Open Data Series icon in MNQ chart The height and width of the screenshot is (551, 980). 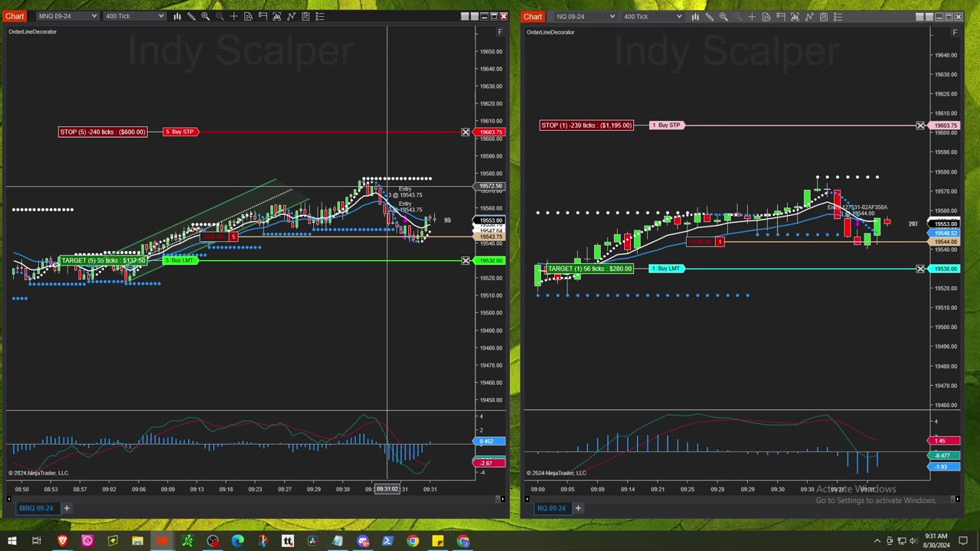(x=277, y=16)
